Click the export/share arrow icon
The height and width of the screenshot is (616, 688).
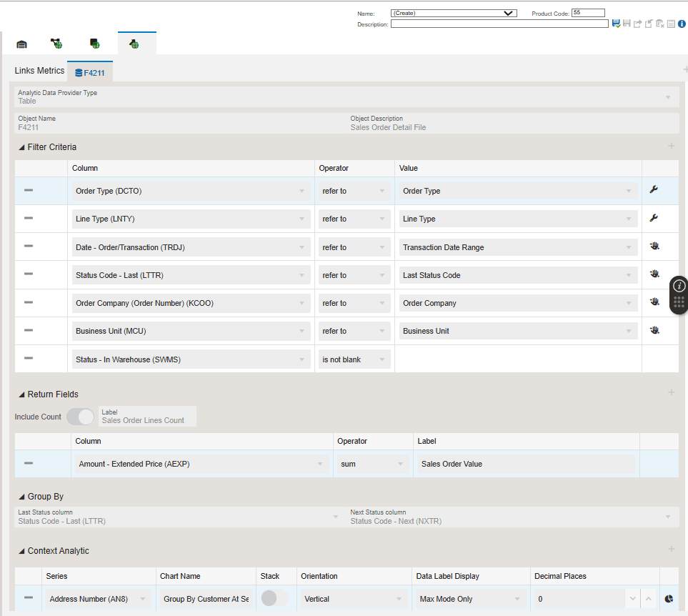point(637,24)
